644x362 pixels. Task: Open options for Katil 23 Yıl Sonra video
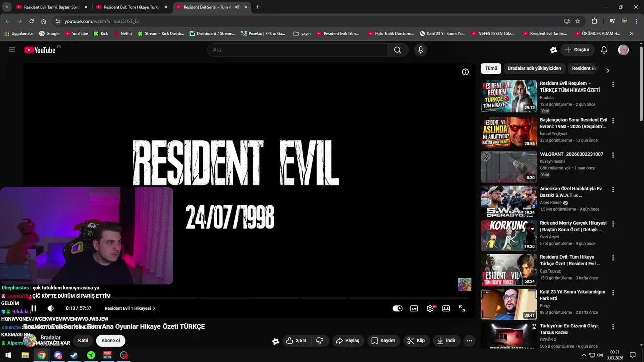[613, 292]
